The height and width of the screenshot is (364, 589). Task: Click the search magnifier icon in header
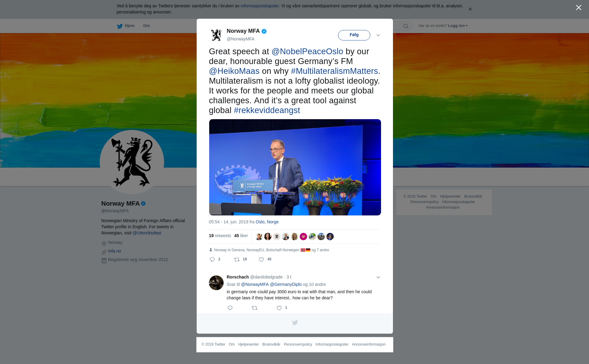406,26
